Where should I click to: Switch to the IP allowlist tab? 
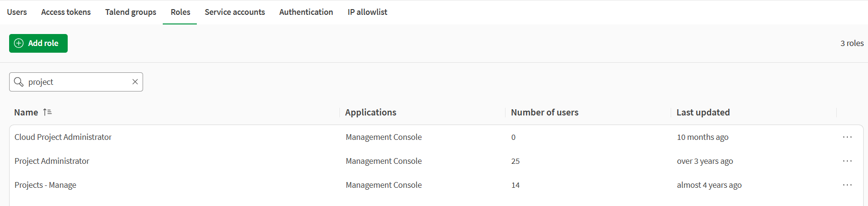[x=367, y=12]
